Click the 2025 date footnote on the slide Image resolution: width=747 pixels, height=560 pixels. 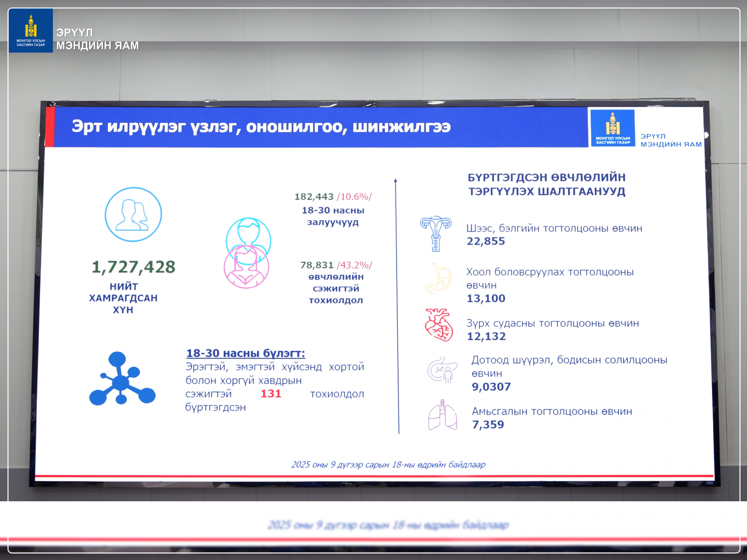(x=388, y=465)
